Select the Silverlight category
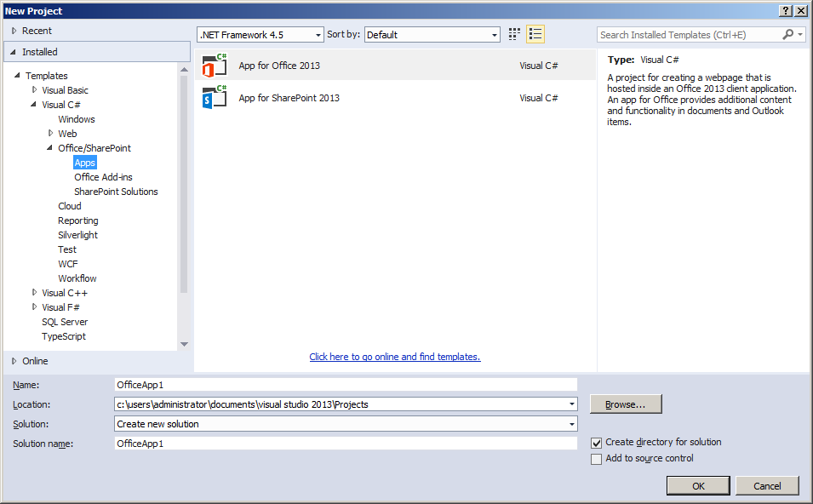The width and height of the screenshot is (813, 504). [77, 236]
